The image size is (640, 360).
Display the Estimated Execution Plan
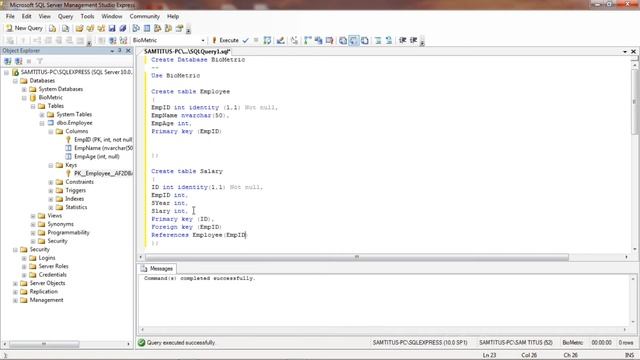tap(267, 40)
